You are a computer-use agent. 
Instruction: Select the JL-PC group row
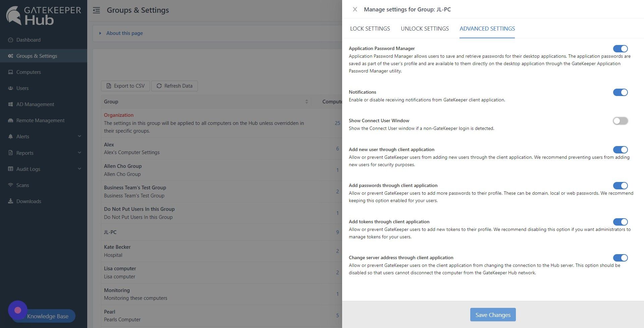221,232
